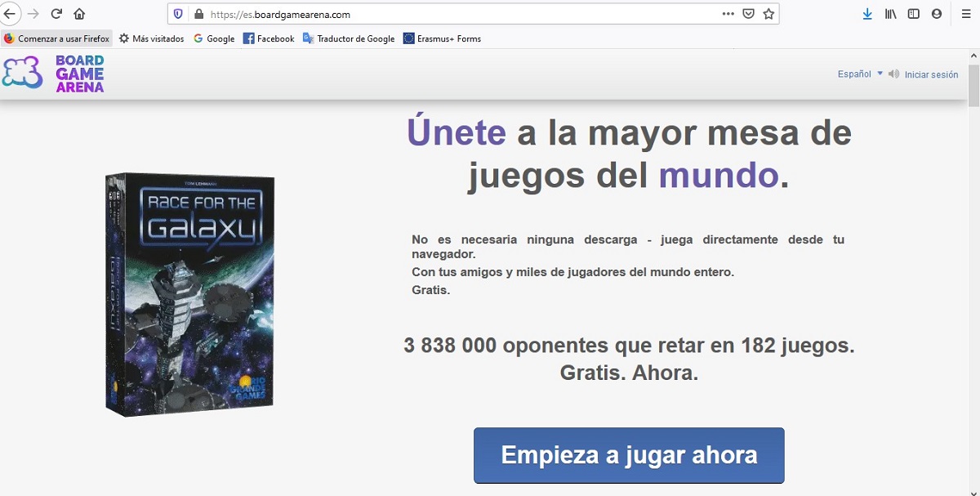Click 'Empieza a jugar ahora' button

click(x=629, y=455)
